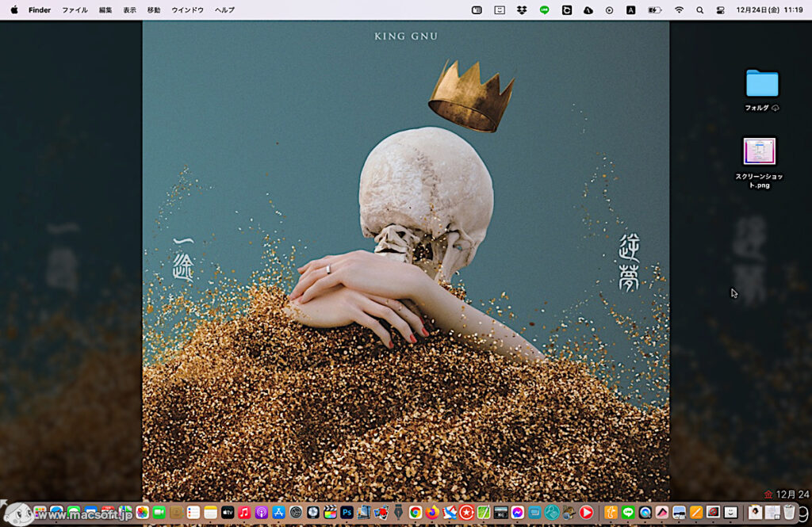
Task: Open Podcasts from the Dock
Action: [262, 513]
